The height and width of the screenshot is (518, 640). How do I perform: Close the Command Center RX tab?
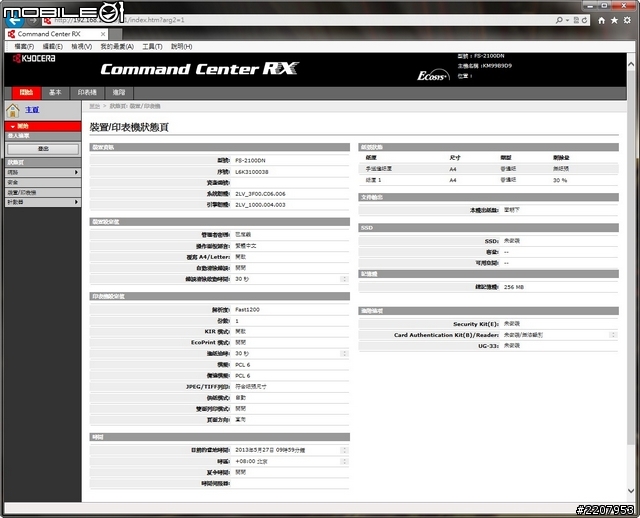(103, 34)
